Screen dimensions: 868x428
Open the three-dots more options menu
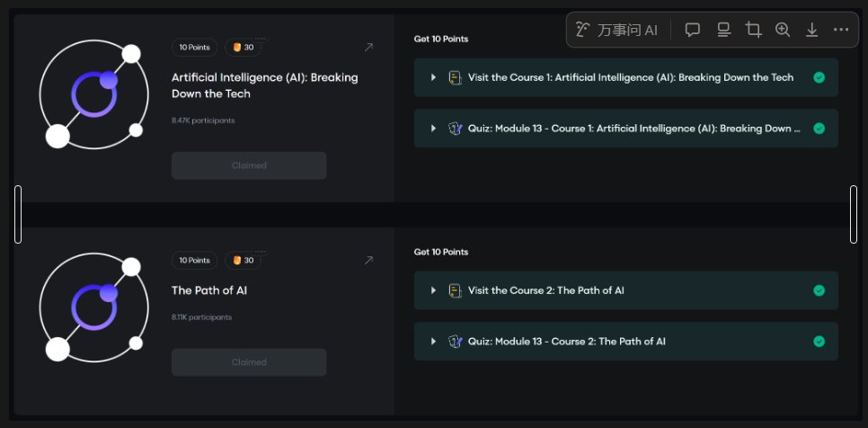[x=841, y=30]
